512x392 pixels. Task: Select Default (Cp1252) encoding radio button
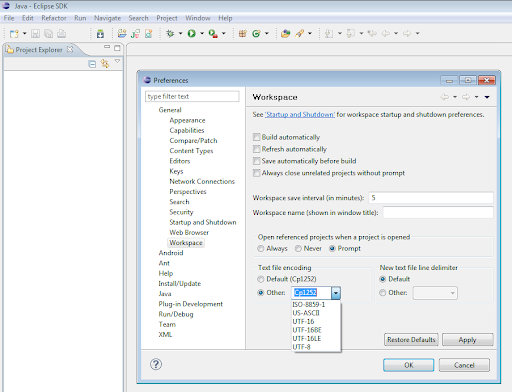click(x=261, y=279)
